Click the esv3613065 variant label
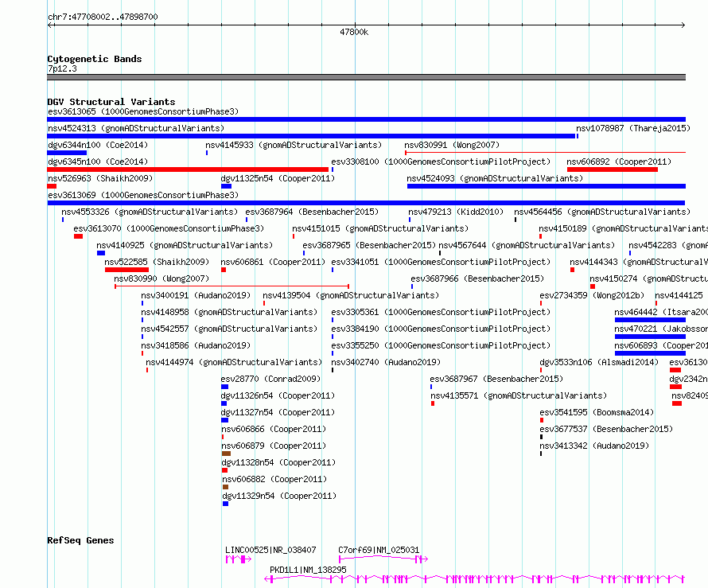This screenshot has height=588, width=708. tap(143, 111)
